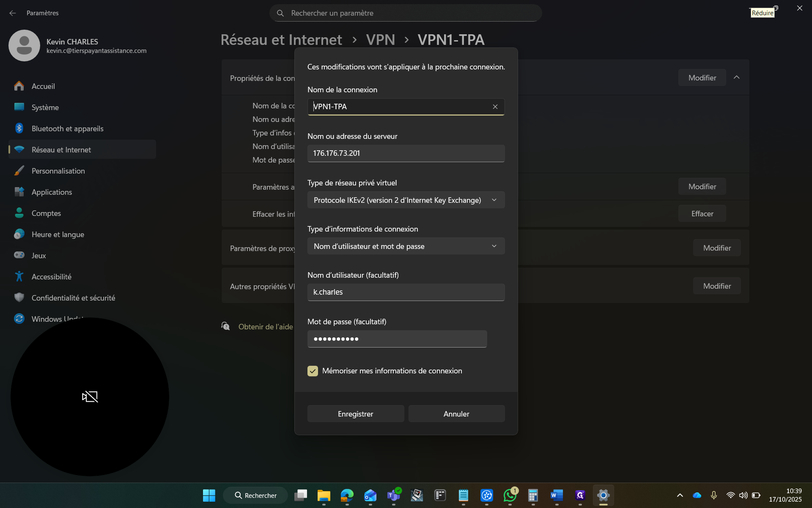Click the Enregistrer button
Image resolution: width=812 pixels, height=508 pixels.
coord(356,414)
